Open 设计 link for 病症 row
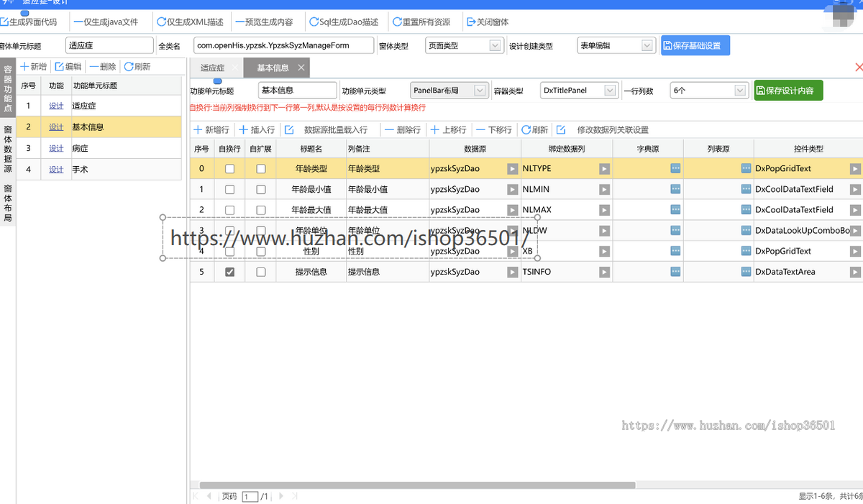The image size is (863, 504). 56,149
